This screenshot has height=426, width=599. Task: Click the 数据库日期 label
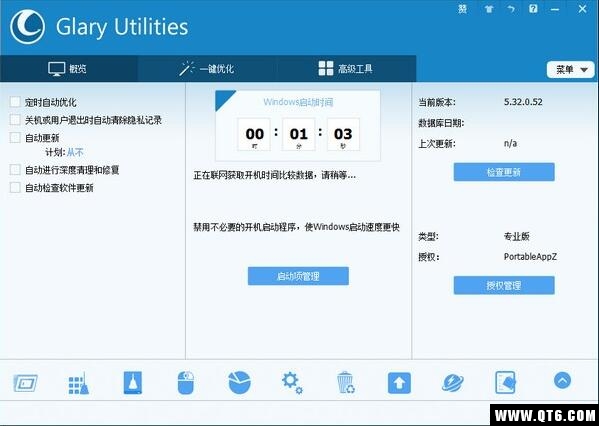441,123
